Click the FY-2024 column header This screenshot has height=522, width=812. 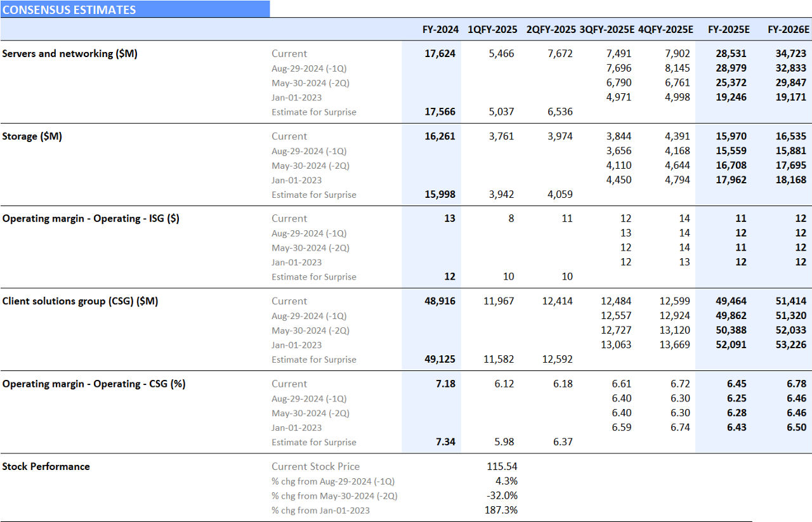[438, 29]
